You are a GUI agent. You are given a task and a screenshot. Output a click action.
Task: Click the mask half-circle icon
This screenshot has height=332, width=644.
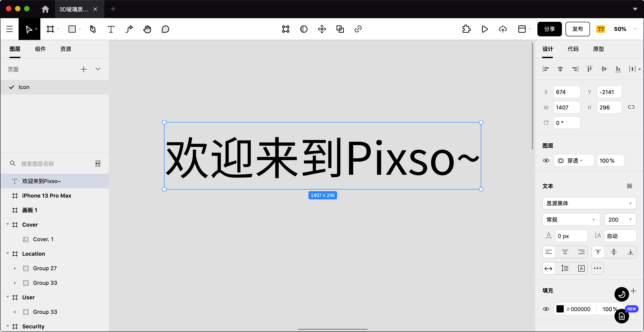[304, 29]
